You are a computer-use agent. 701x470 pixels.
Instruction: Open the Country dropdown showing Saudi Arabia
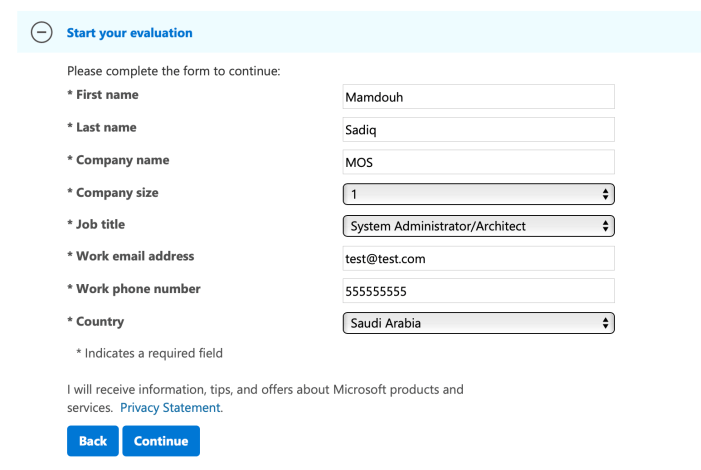[x=478, y=323]
